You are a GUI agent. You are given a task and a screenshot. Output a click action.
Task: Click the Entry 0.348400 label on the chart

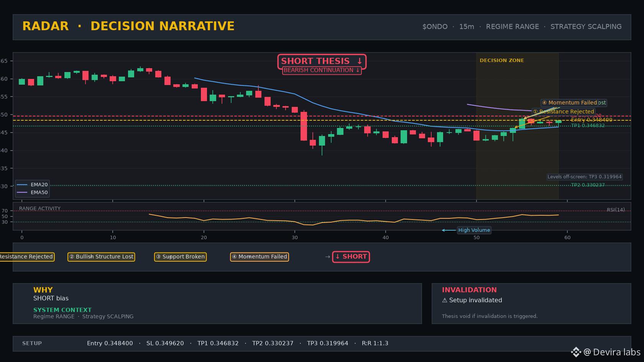click(x=591, y=120)
